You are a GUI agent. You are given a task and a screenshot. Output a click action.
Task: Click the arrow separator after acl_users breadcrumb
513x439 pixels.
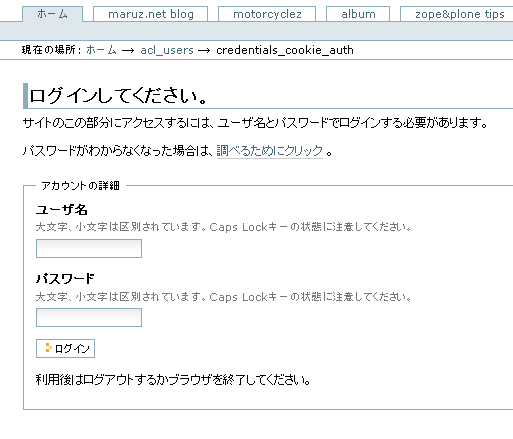coord(204,50)
